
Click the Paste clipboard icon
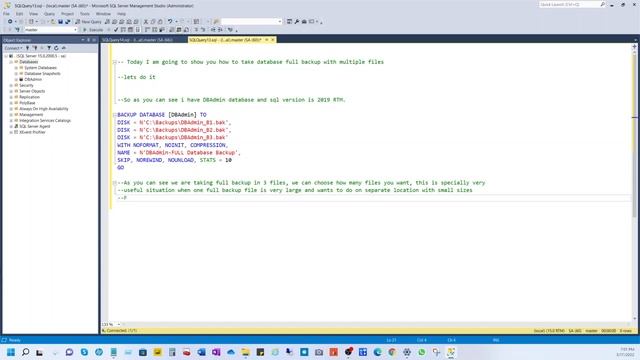pyautogui.click(x=160, y=22)
